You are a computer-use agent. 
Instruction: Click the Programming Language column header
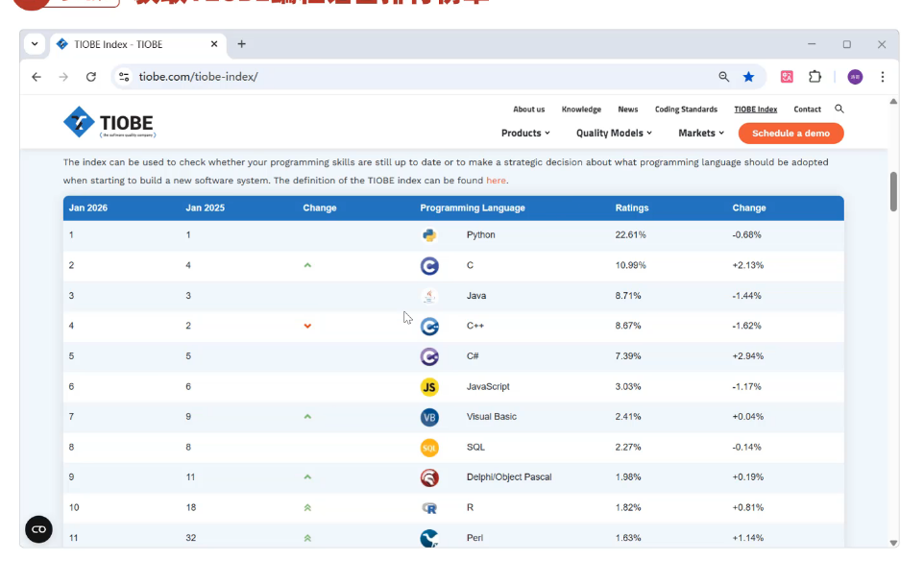(472, 208)
